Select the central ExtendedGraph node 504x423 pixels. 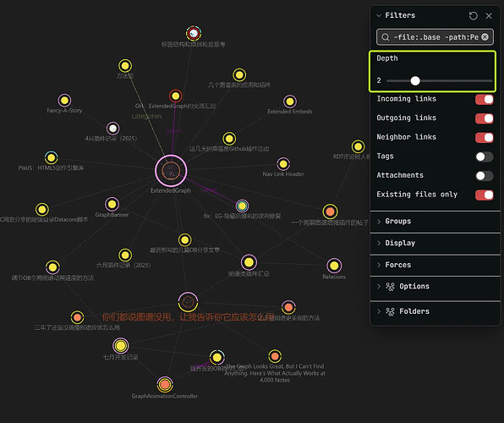click(171, 171)
